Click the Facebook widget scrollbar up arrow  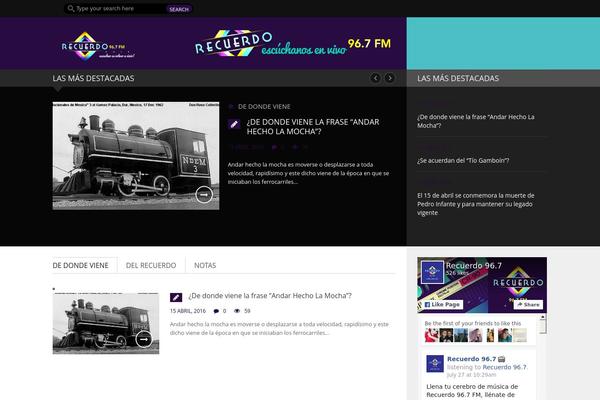coord(543,317)
